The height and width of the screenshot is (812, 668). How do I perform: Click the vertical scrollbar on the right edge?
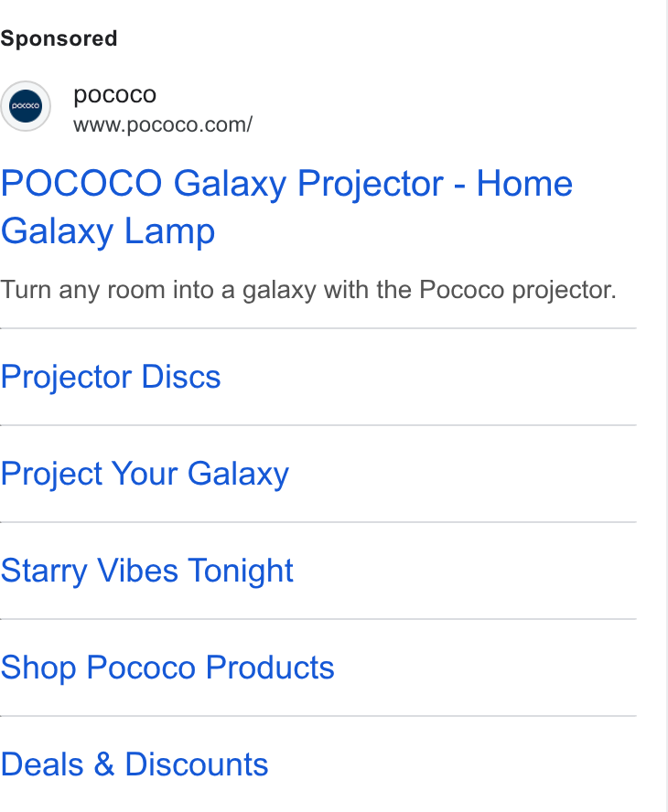point(667,406)
